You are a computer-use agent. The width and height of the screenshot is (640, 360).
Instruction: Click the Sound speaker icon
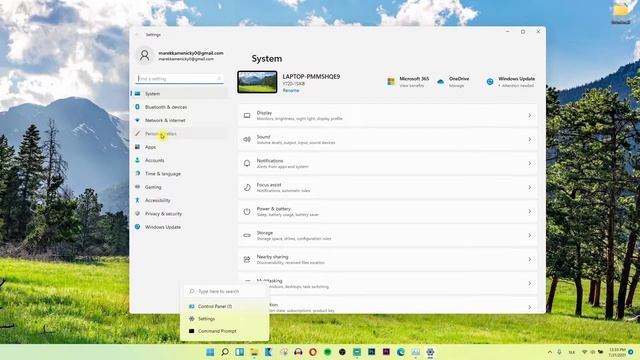click(247, 140)
